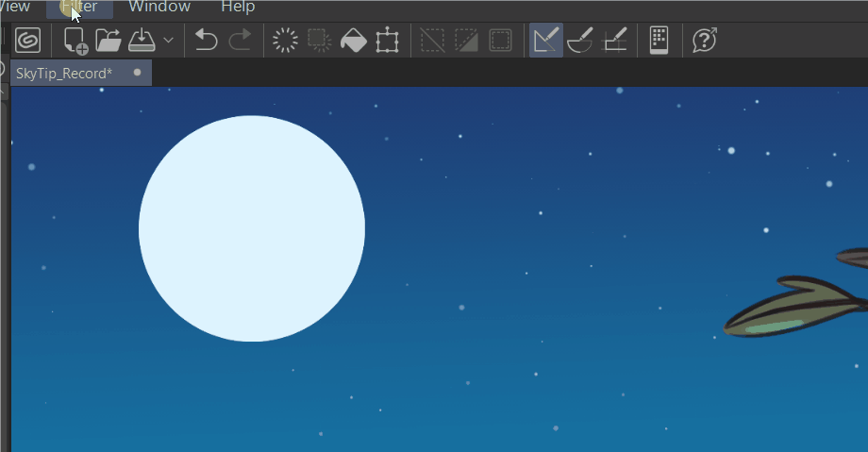The image size is (868, 452).
Task: Open the View menu
Action: 15,8
